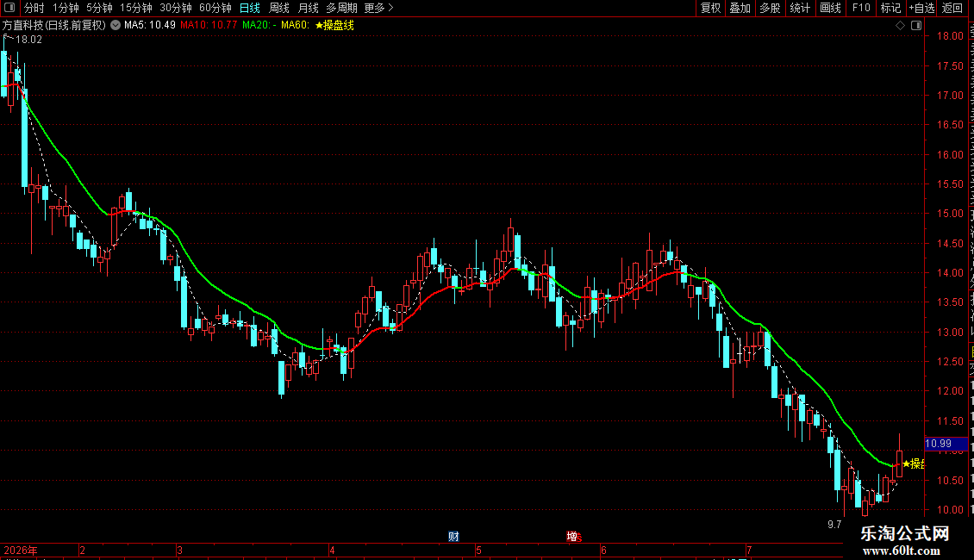Viewport: 974px width, 560px height.
Task: Click the MA60 indicator label
Action: click(295, 26)
